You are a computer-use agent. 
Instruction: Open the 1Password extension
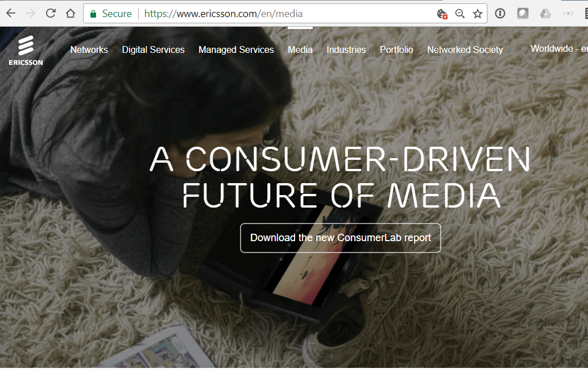(500, 14)
